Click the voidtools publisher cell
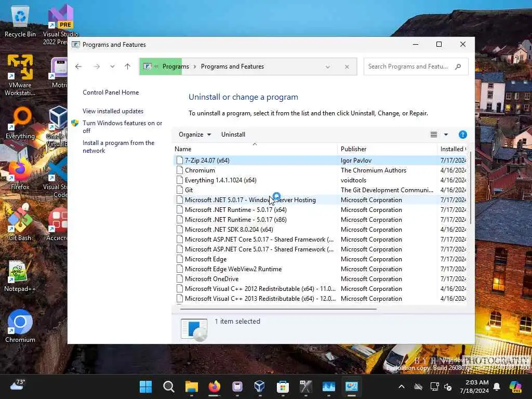The width and height of the screenshot is (532, 399). click(x=353, y=180)
